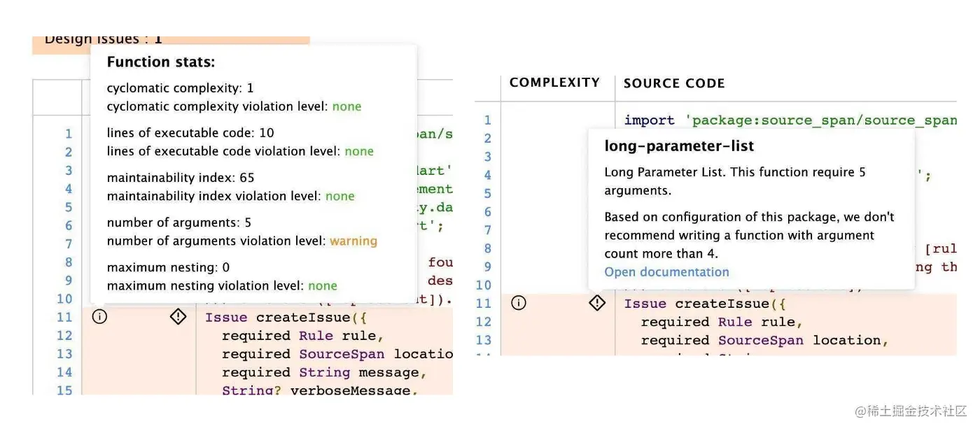980x431 pixels.
Task: Click the orange warning violation level text
Action: pos(353,241)
